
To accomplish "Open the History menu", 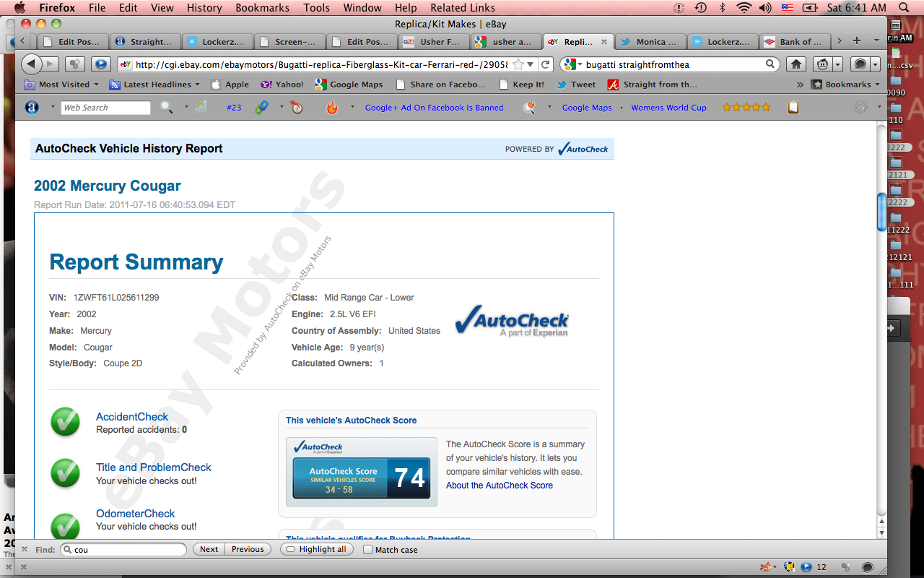I will click(204, 8).
